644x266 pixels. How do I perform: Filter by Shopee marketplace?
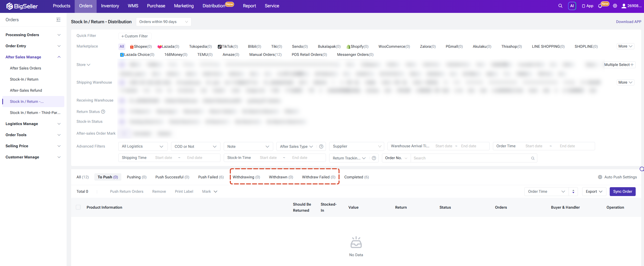pyautogui.click(x=141, y=46)
